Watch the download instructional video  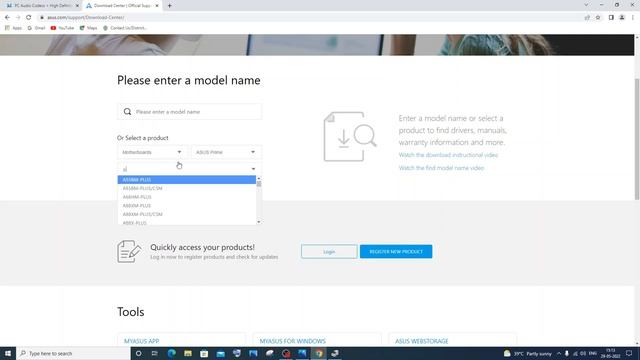448,155
